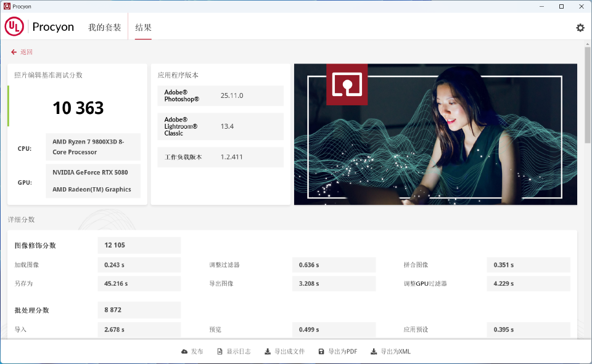Click the 拼合图像 value 0.351 s
The width and height of the screenshot is (592, 364).
tap(528, 265)
